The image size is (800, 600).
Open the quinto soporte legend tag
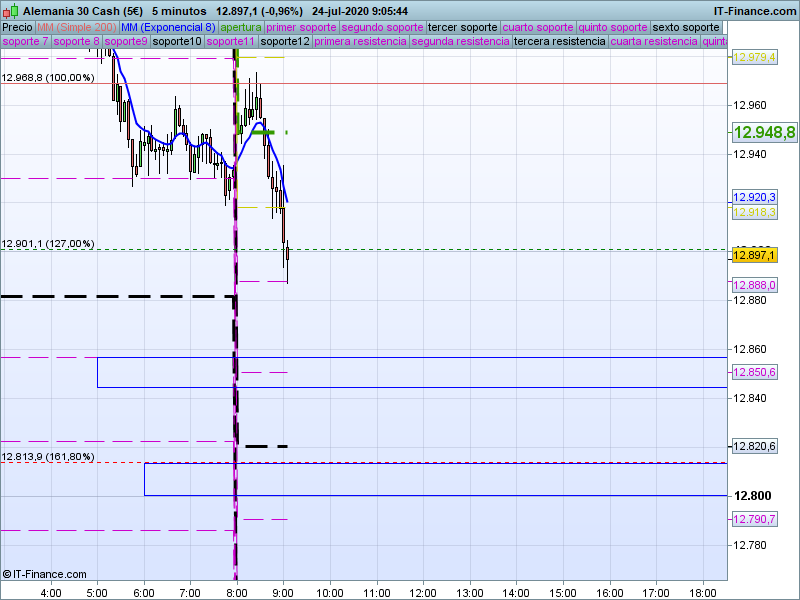coord(613,28)
